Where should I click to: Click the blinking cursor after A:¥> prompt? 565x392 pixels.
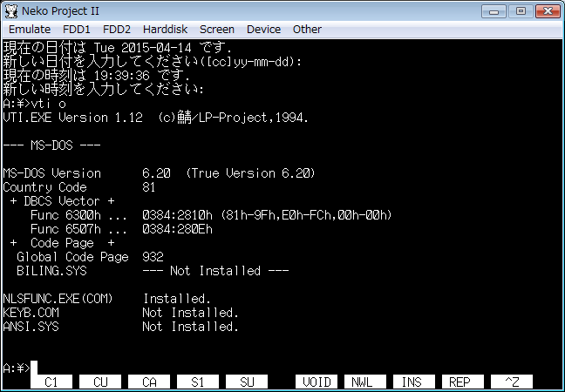(34, 368)
